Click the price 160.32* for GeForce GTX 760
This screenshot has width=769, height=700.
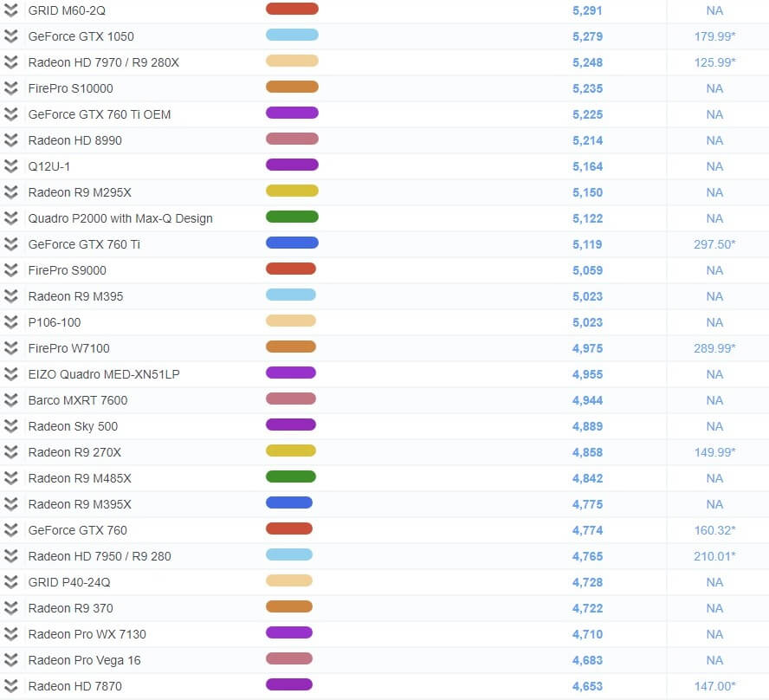714,530
